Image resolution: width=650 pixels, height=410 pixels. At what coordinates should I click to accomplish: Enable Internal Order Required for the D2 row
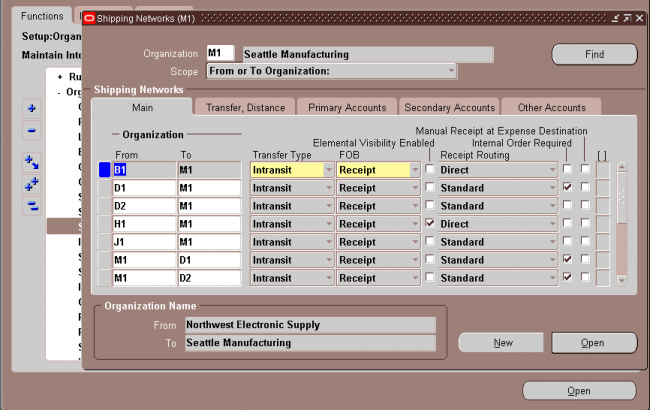tap(567, 205)
